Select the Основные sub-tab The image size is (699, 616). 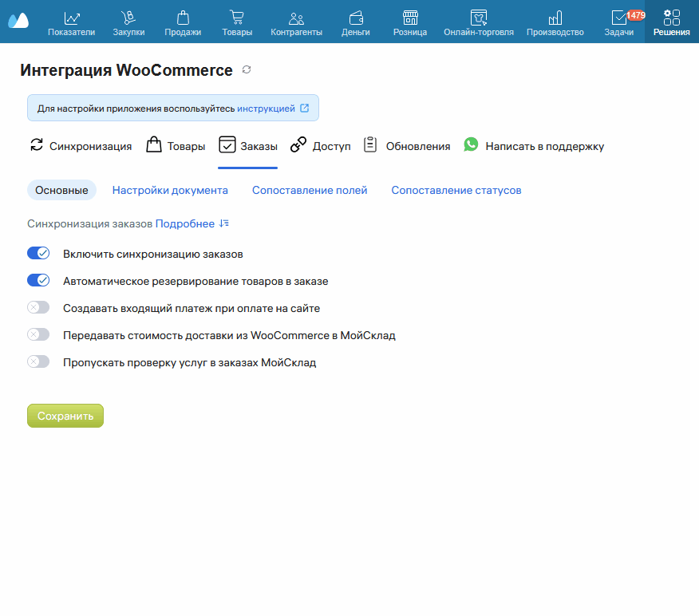[x=61, y=190]
